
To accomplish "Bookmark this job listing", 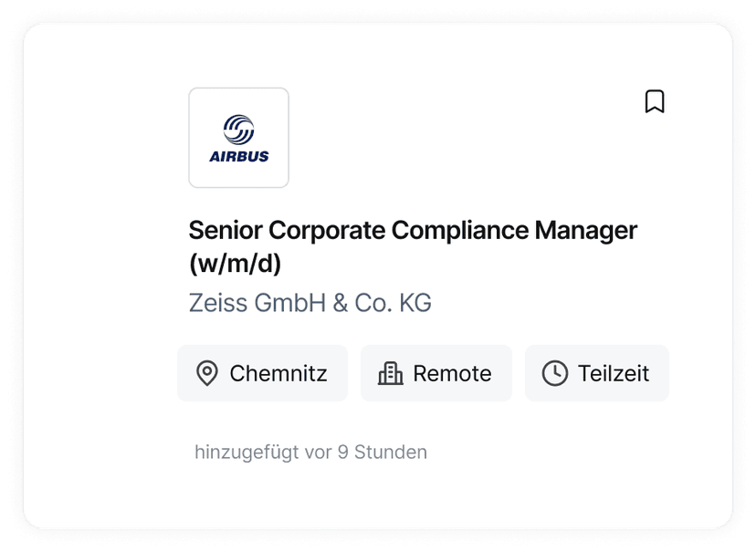I will click(x=654, y=101).
